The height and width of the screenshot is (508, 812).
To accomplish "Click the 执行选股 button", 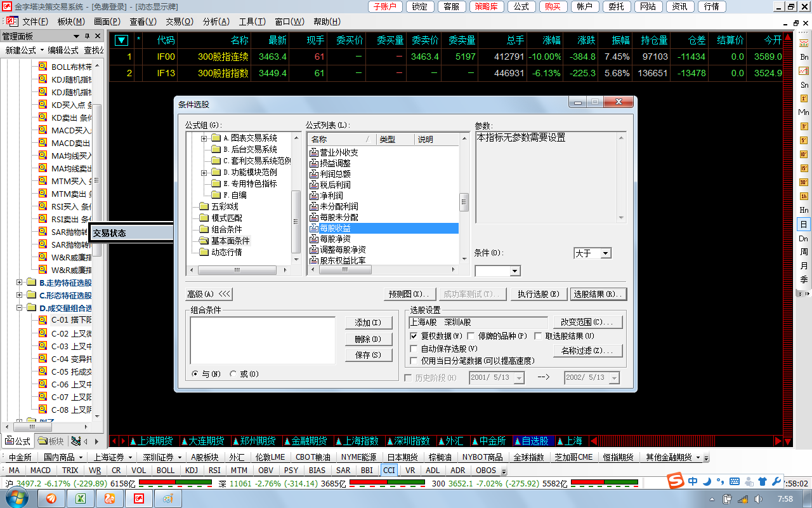I will click(x=538, y=294).
